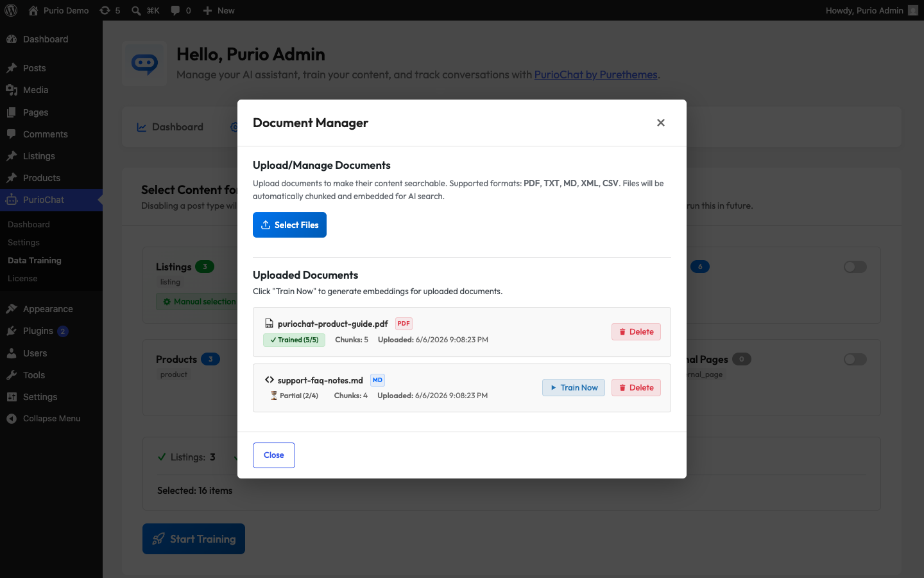Click the Plugins update badge 2

click(x=62, y=331)
